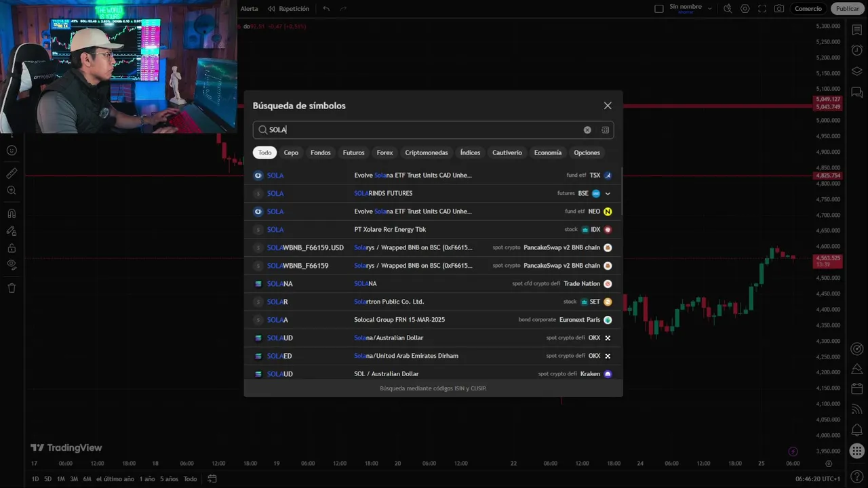
Task: Open Repetición bar replay
Action: tap(288, 9)
